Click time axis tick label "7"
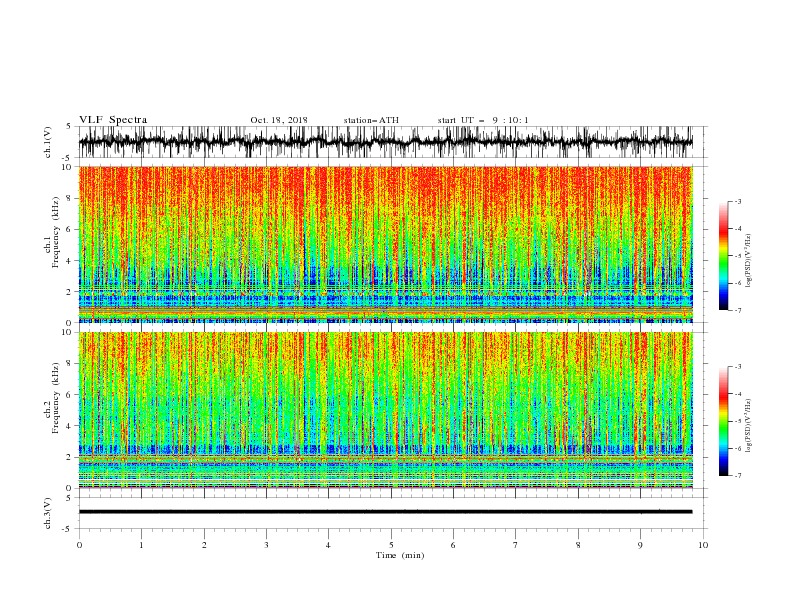This screenshot has height=612, width=792. tap(516, 545)
